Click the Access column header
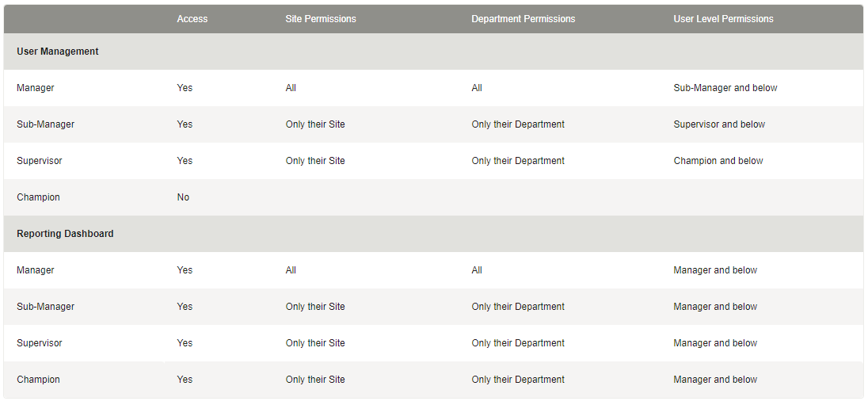Screen dimensions: 868x405 point(192,19)
